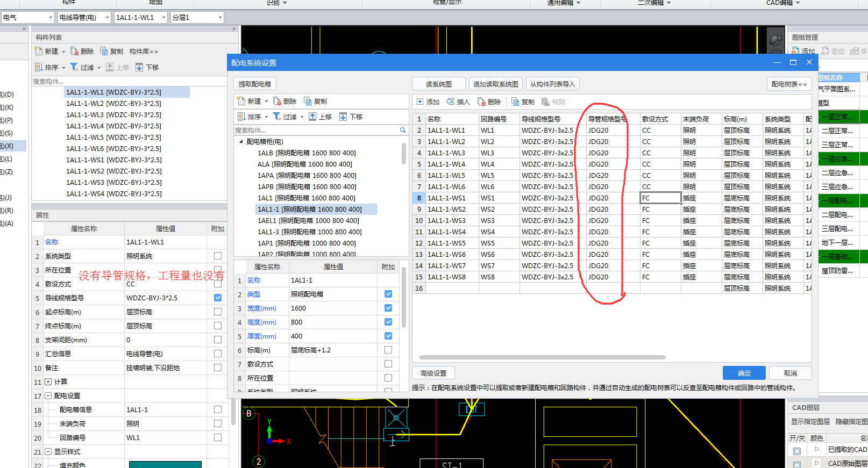Click 搜索构件 field in 构件列表 panel
Image resolution: width=868 pixels, height=468 pixels.
pos(129,81)
